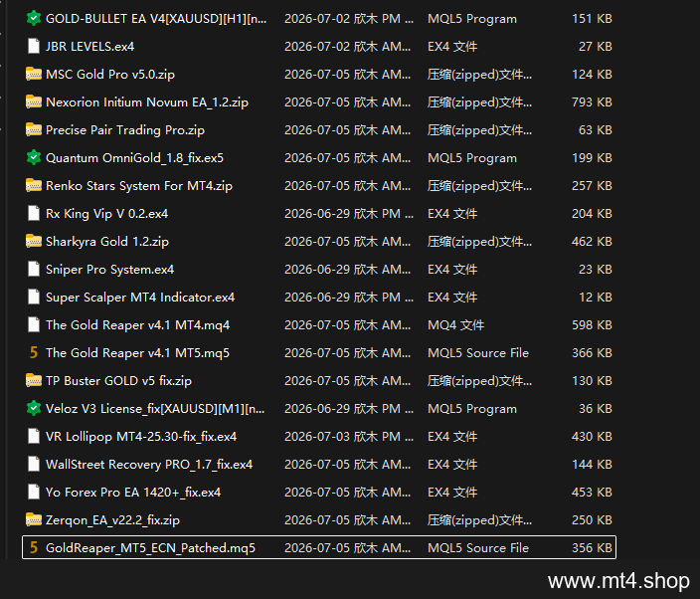Click the Precise Pair Trading Pro zip icon

[x=34, y=129]
